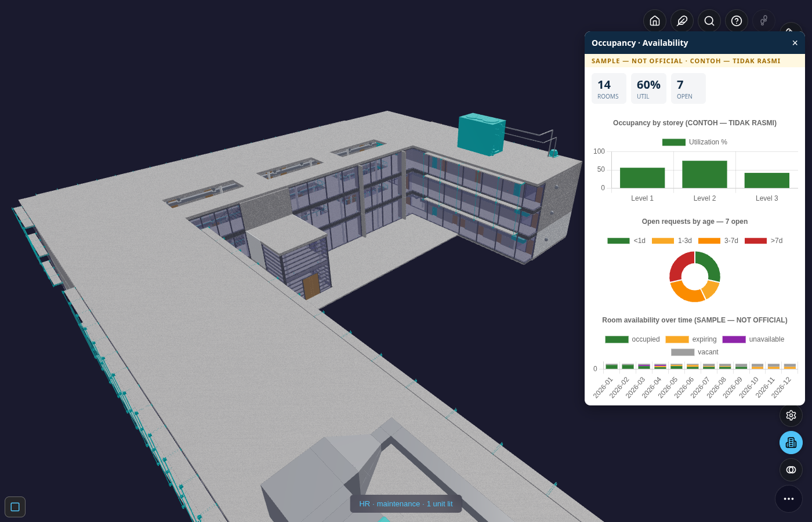Image resolution: width=812 pixels, height=522 pixels.
Task: Toggle the <1d legend entry
Action: coord(626,241)
